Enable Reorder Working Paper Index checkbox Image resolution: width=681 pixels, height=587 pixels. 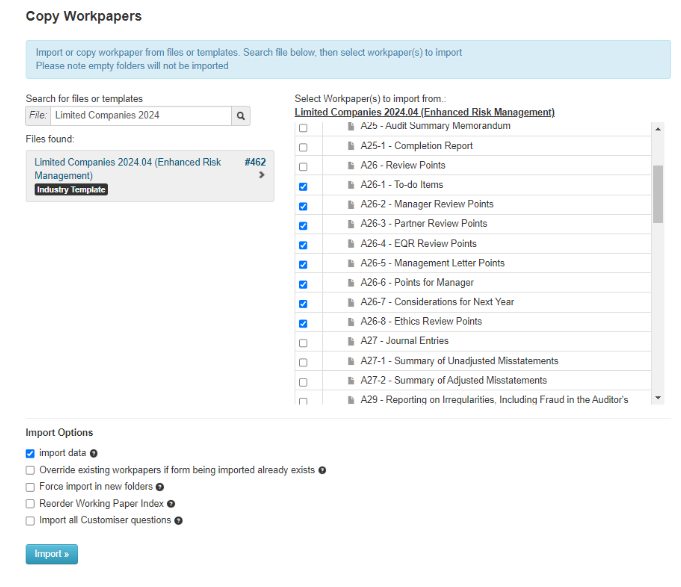click(30, 504)
